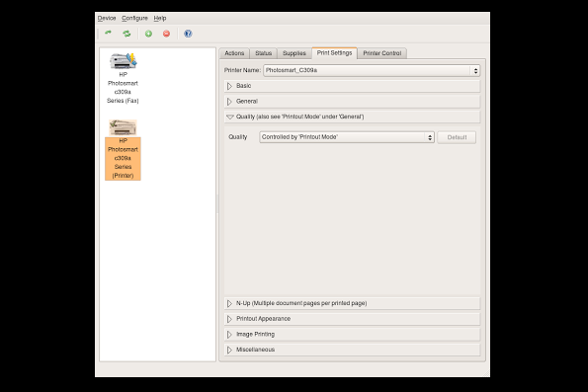The image size is (588, 392).
Task: Expand the Printout Appearance section
Action: (x=352, y=319)
